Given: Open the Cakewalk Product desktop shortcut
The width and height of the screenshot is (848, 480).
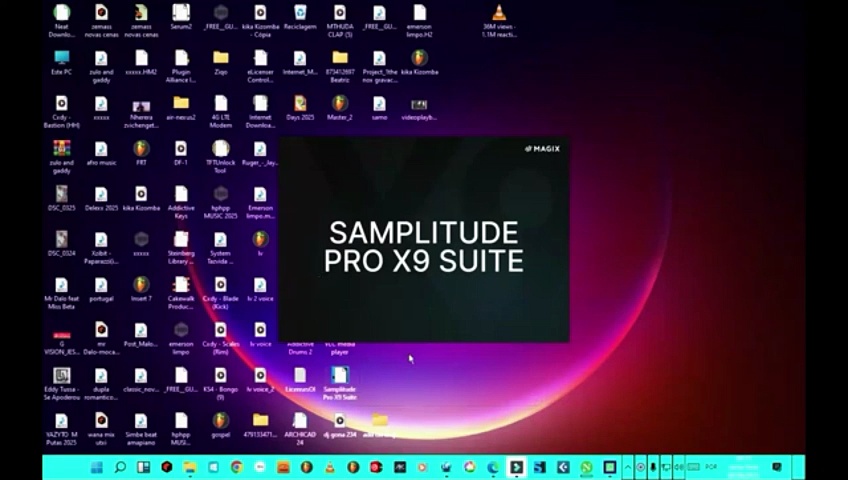Looking at the screenshot, I should coord(181,285).
